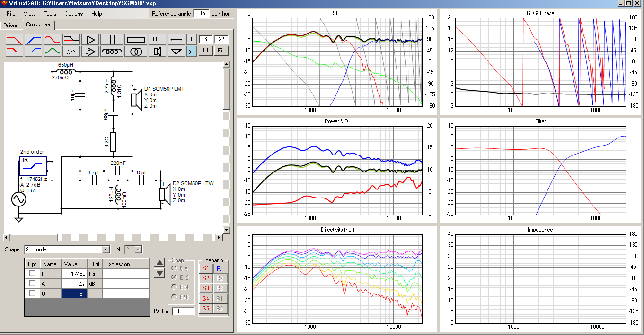
Task: Select scenario S5
Action: pos(205,309)
